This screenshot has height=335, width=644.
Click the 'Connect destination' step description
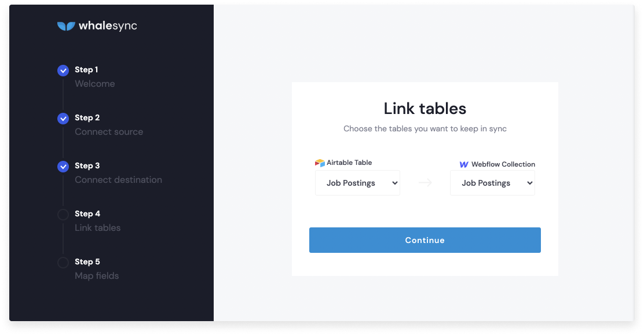click(118, 180)
